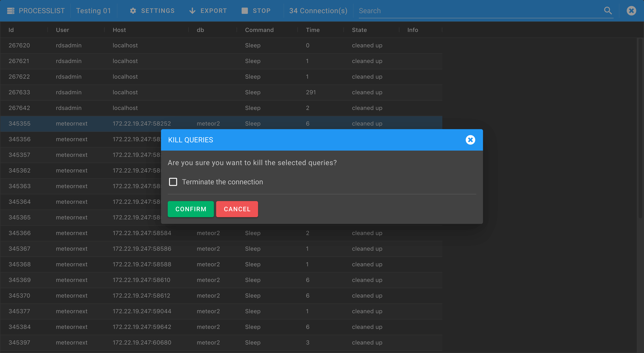The height and width of the screenshot is (353, 644).
Task: Confirm killing selected queries
Action: tap(191, 209)
